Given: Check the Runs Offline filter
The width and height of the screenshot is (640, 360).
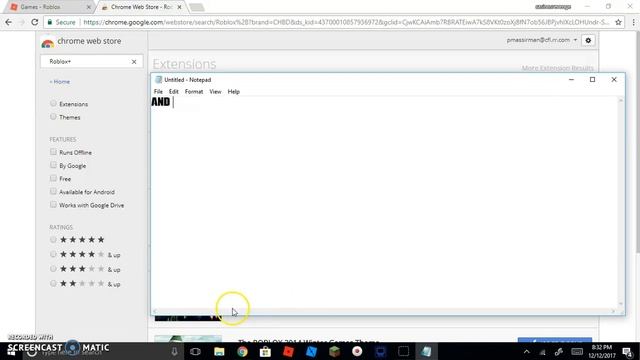Looking at the screenshot, I should [53, 152].
